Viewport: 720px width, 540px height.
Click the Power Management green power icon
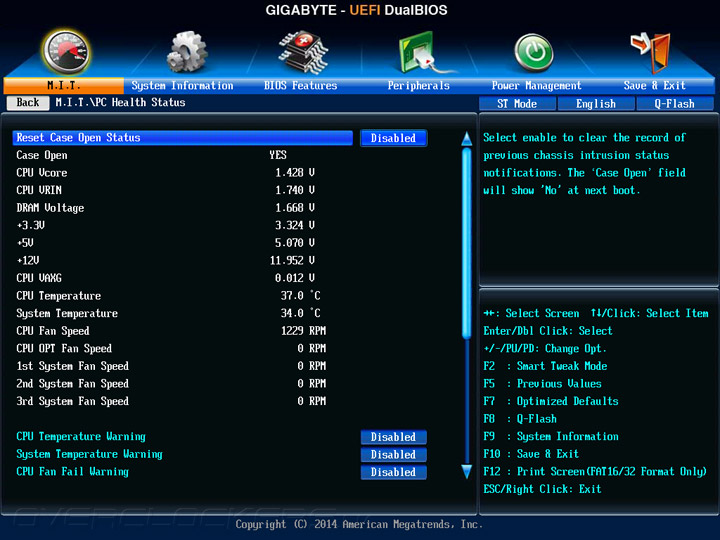point(534,53)
